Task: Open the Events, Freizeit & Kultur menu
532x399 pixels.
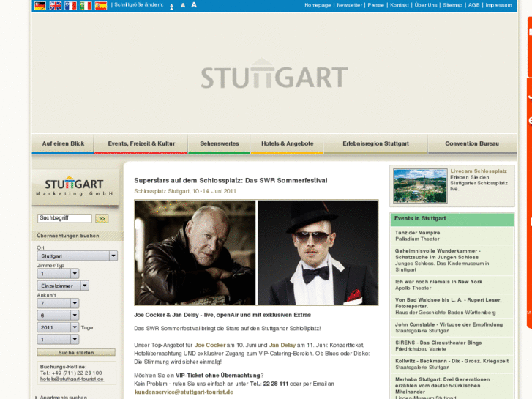Action: tap(141, 143)
